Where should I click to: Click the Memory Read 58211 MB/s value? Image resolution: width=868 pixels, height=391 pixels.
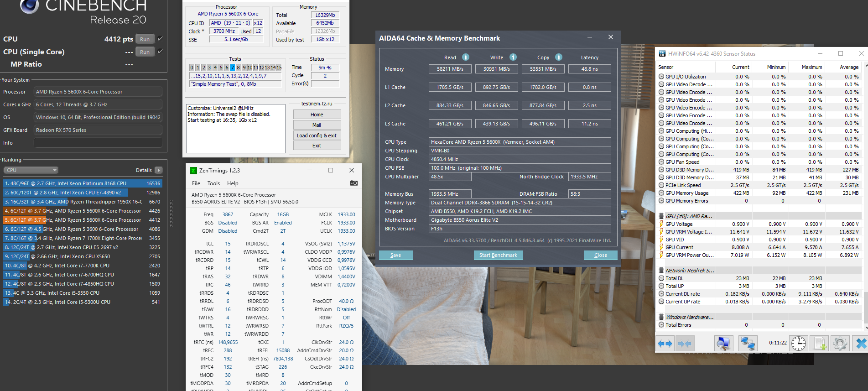[x=450, y=69]
